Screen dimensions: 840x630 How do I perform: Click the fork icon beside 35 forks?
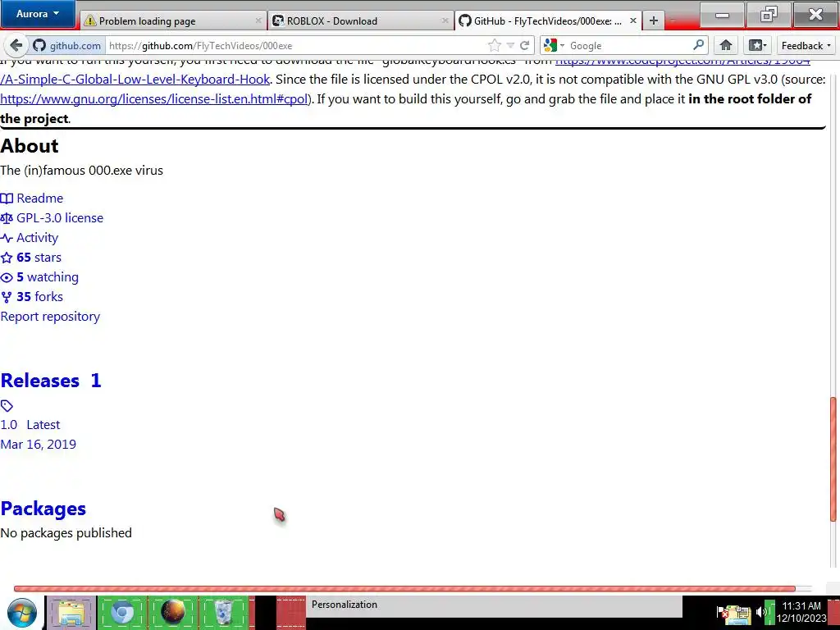pos(7,297)
